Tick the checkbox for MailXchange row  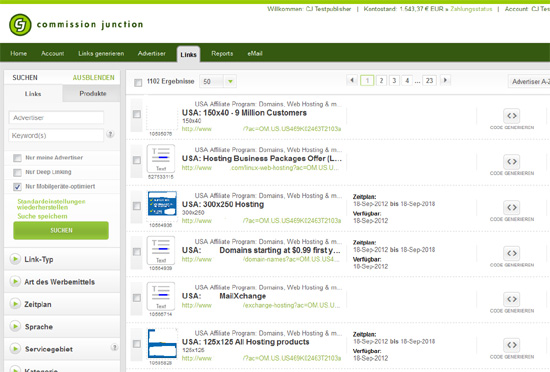click(137, 298)
